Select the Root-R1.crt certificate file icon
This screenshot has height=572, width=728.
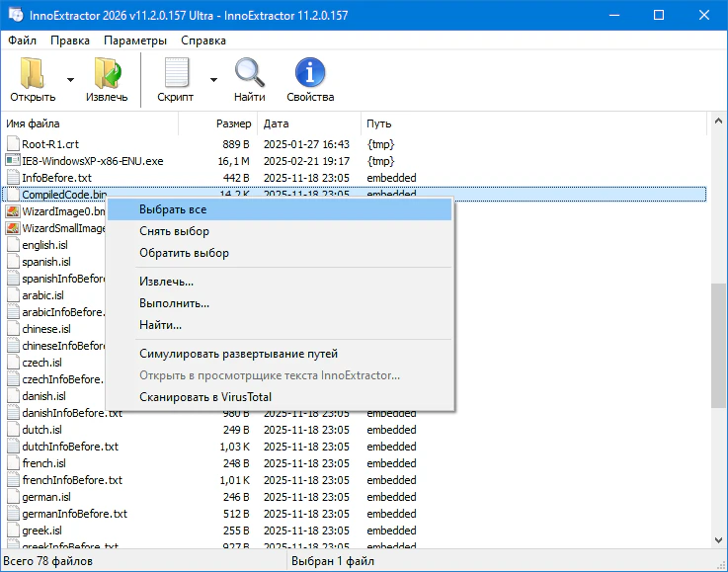[13, 143]
